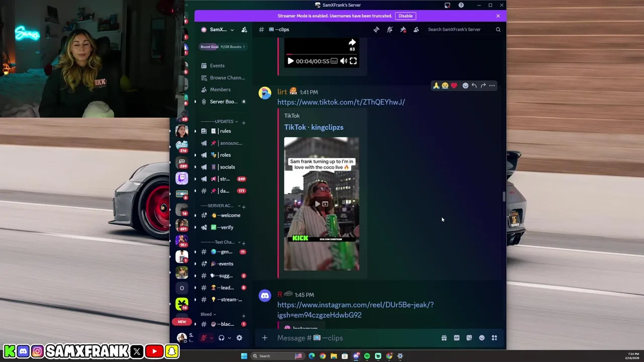React with the red heart emoji

[x=454, y=86]
